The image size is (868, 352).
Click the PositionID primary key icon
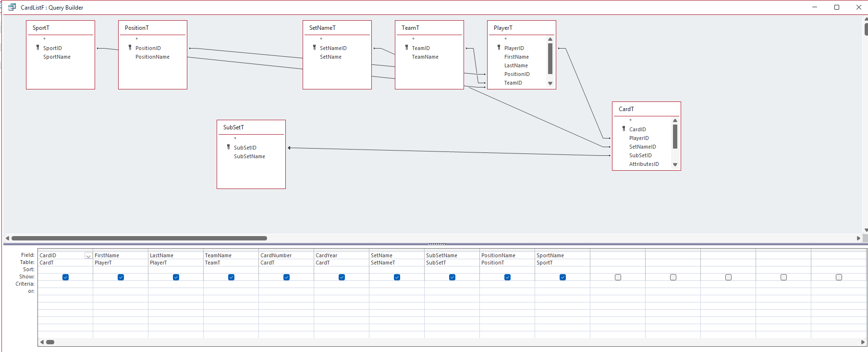130,48
